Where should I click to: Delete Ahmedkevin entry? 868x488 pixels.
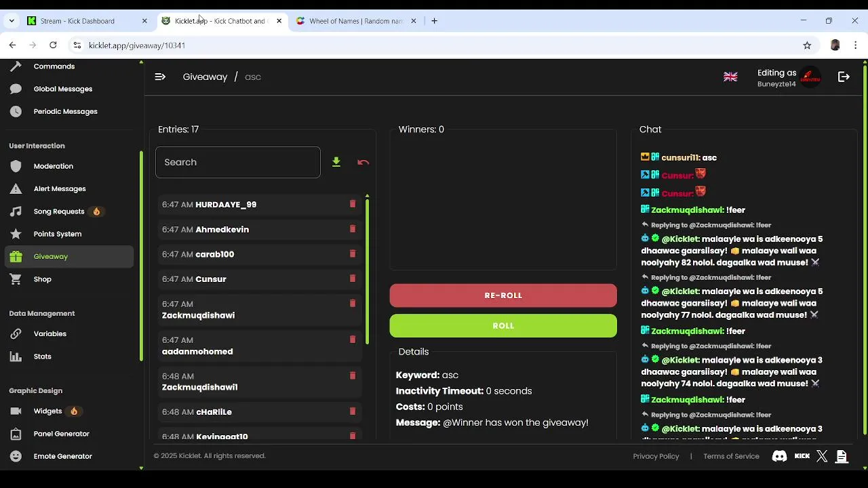(x=353, y=229)
